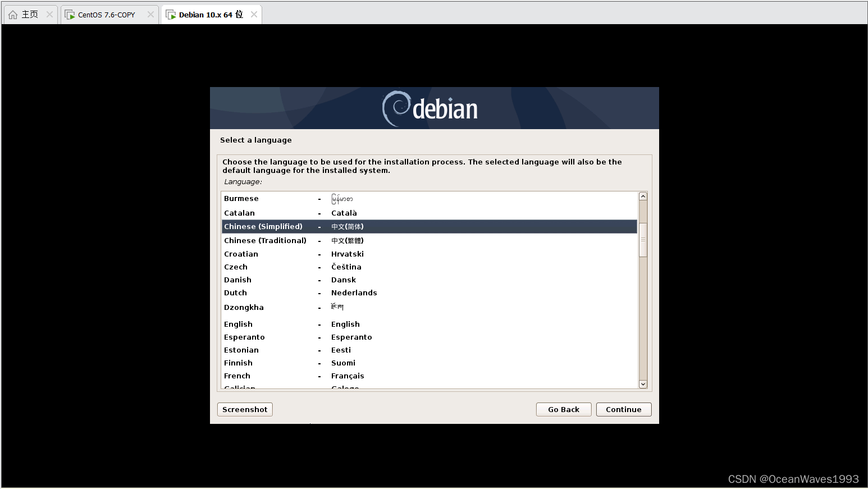The height and width of the screenshot is (489, 868).
Task: Click the language list scroll-down arrow
Action: (643, 384)
